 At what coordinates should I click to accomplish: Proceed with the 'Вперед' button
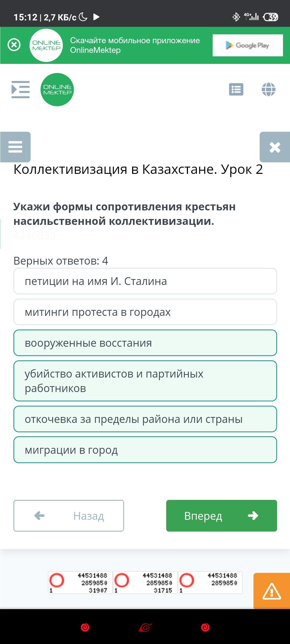pyautogui.click(x=222, y=516)
